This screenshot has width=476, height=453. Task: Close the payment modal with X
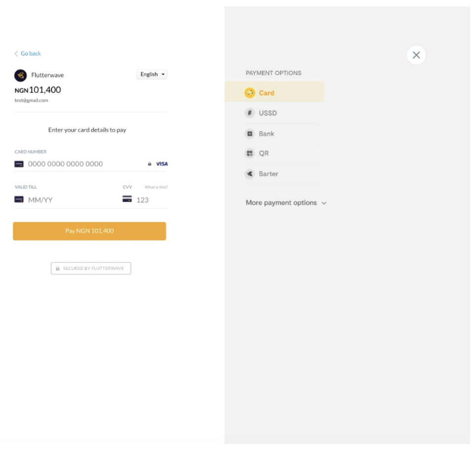(416, 55)
